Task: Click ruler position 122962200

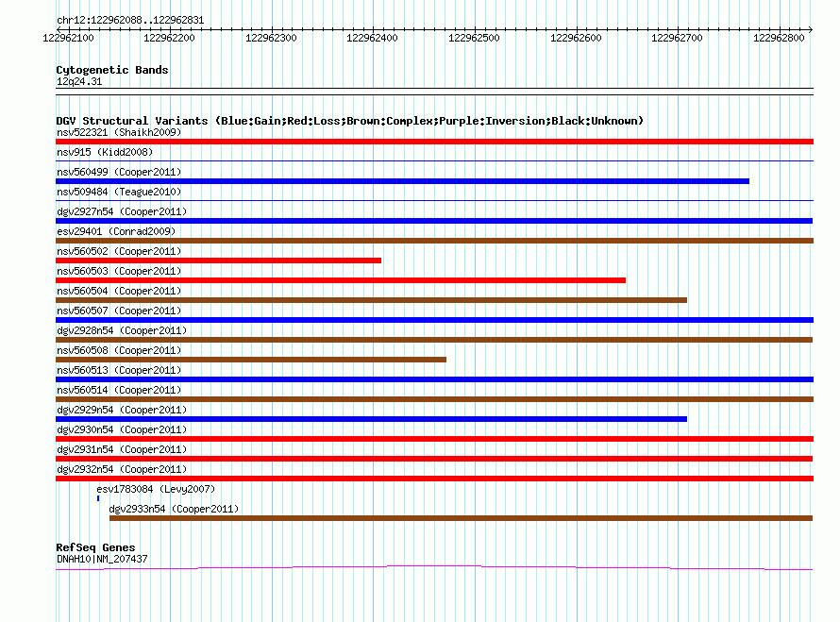Action: point(169,38)
